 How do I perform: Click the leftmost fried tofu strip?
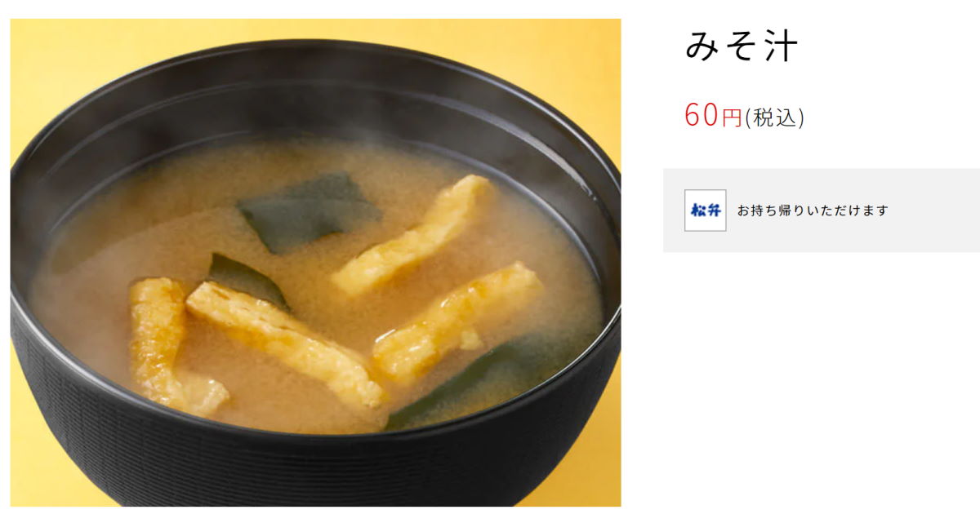point(163,343)
